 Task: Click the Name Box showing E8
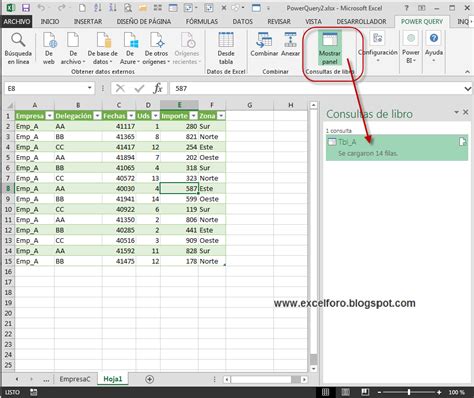[45, 88]
